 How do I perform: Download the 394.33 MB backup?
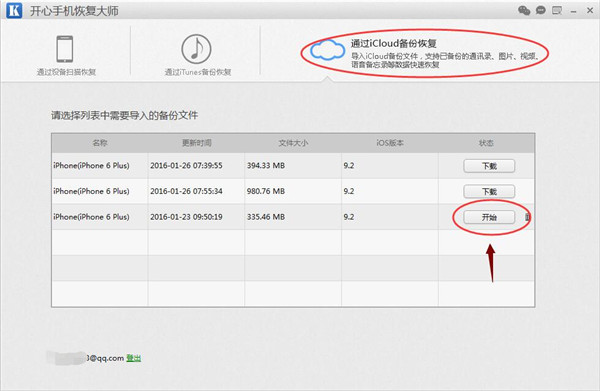489,166
